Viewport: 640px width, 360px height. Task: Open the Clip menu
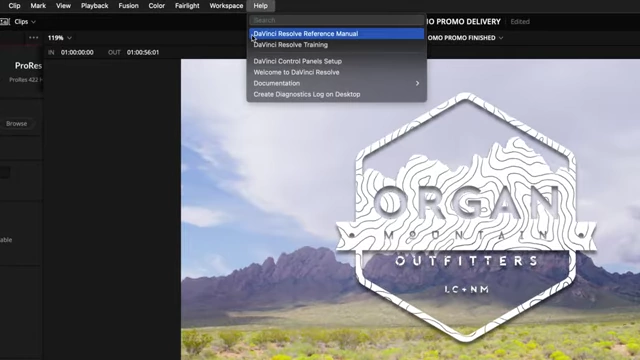click(x=14, y=6)
